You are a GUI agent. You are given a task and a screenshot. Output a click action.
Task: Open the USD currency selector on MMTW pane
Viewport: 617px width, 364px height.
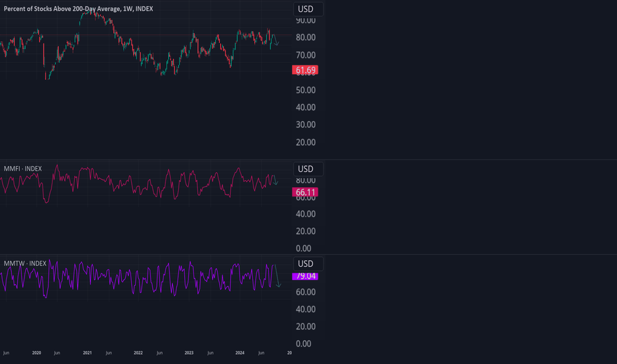308,263
